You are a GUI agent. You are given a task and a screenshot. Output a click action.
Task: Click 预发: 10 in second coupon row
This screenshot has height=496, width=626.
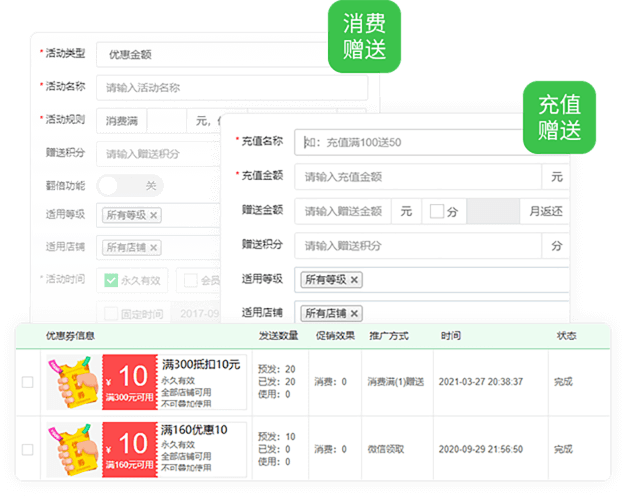277,437
